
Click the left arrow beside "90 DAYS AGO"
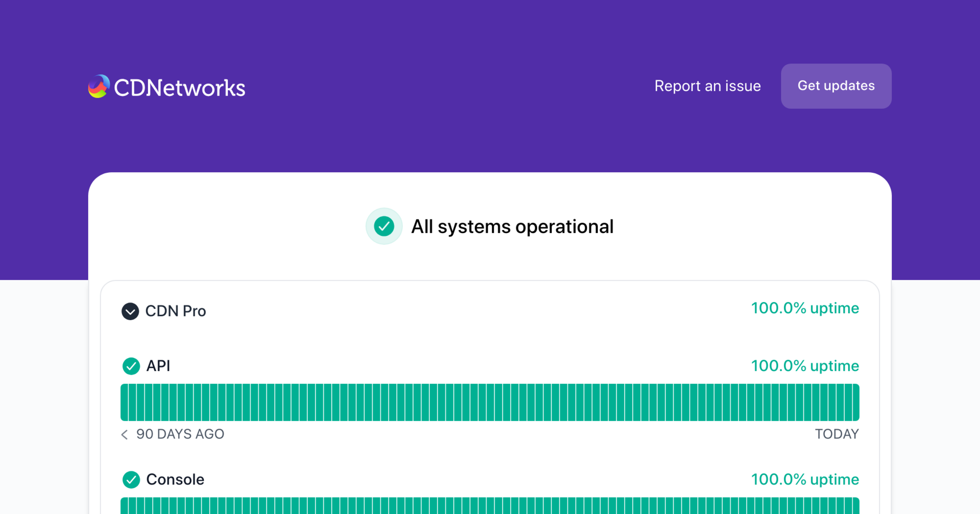click(x=124, y=435)
